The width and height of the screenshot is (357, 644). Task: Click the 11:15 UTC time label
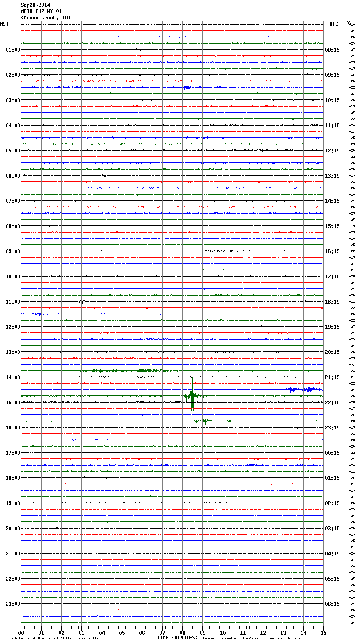(332, 126)
